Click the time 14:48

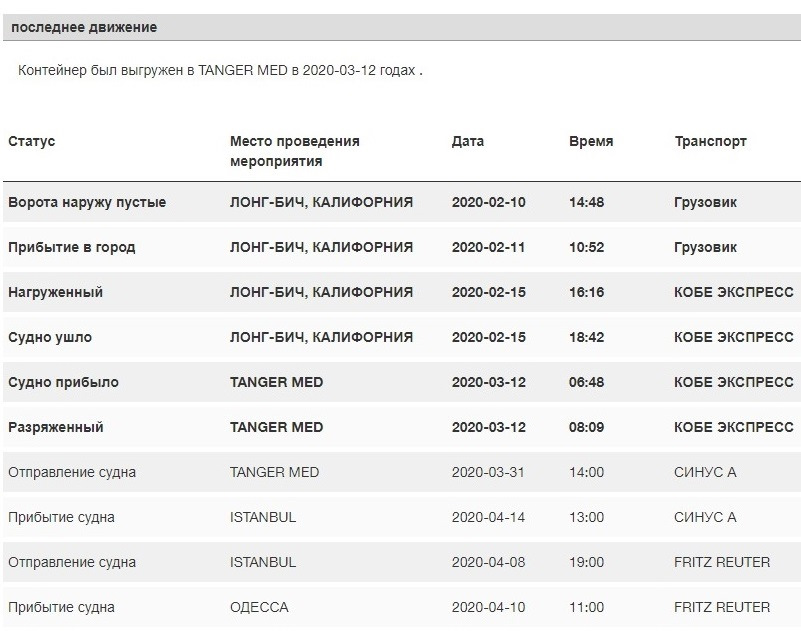586,202
